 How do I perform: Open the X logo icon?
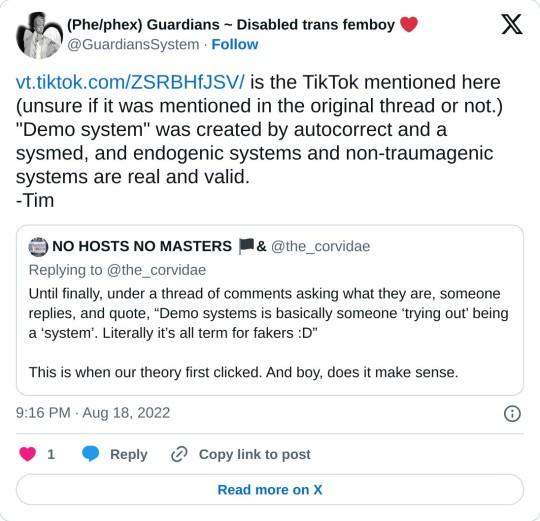coord(512,24)
